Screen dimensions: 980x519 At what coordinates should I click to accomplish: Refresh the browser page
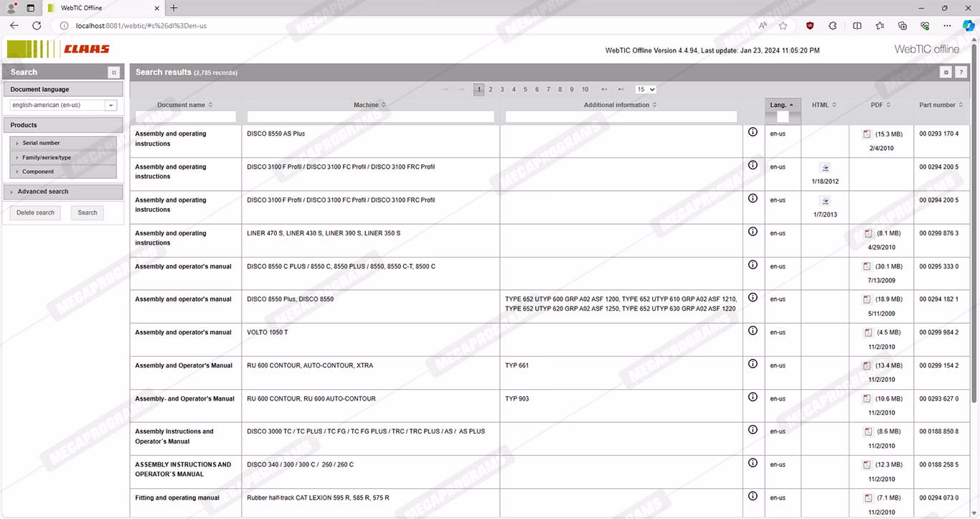(x=37, y=25)
